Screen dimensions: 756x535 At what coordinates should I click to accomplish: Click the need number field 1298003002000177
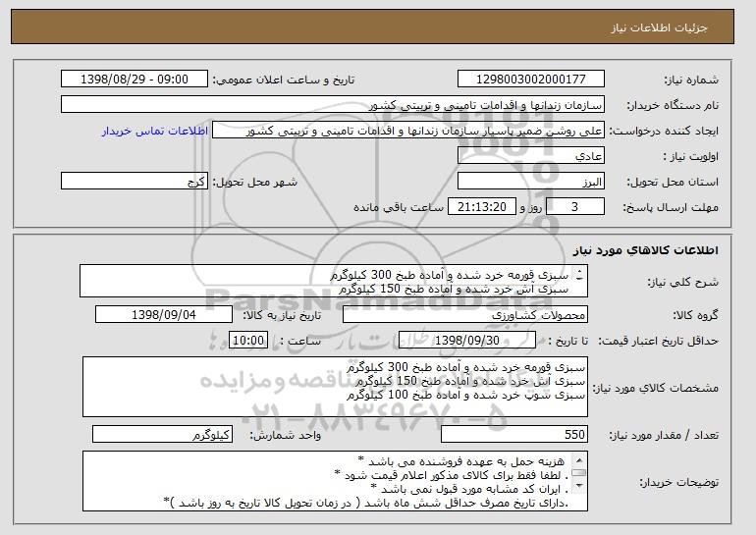click(x=531, y=80)
